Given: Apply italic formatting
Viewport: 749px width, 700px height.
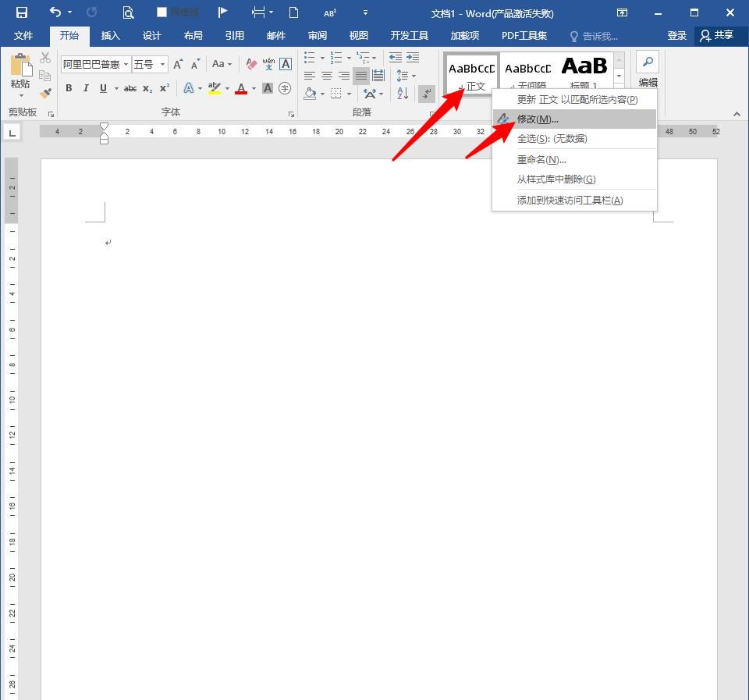Looking at the screenshot, I should click(x=86, y=87).
